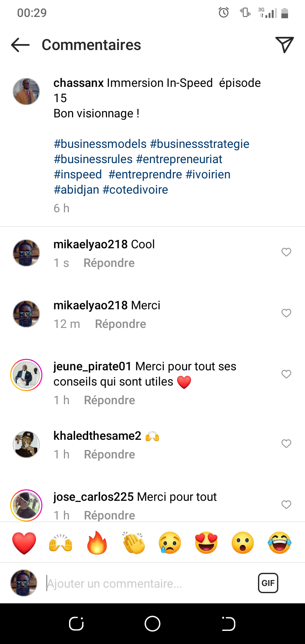Image resolution: width=305 pixels, height=644 pixels.
Task: Insert the fire emoji reaction
Action: (97, 543)
